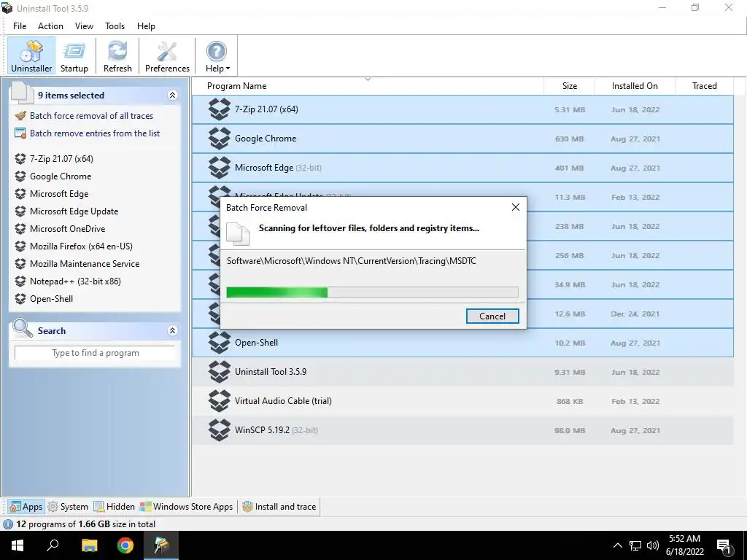Select the WinSCP 5.19.2 row name
Viewport: 747px width, 560px height.
[x=262, y=430]
